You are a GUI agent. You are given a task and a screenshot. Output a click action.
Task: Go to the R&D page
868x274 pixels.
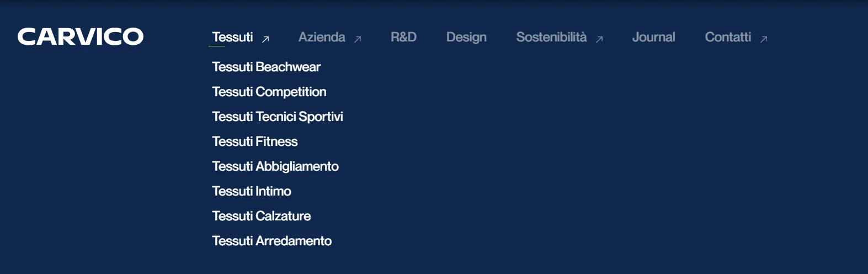pyautogui.click(x=403, y=37)
